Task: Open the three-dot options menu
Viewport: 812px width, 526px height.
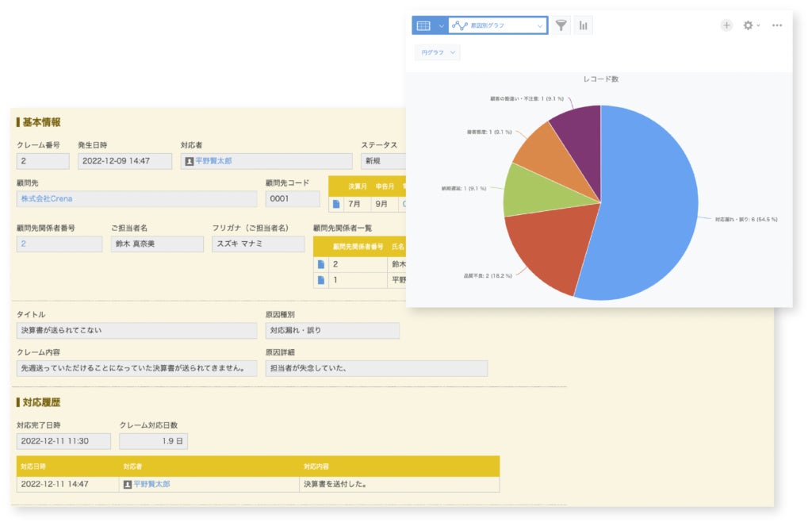Action: (777, 25)
